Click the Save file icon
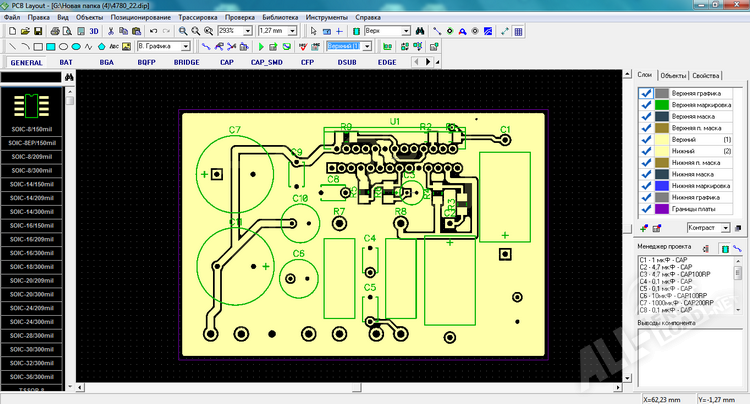 click(40, 32)
